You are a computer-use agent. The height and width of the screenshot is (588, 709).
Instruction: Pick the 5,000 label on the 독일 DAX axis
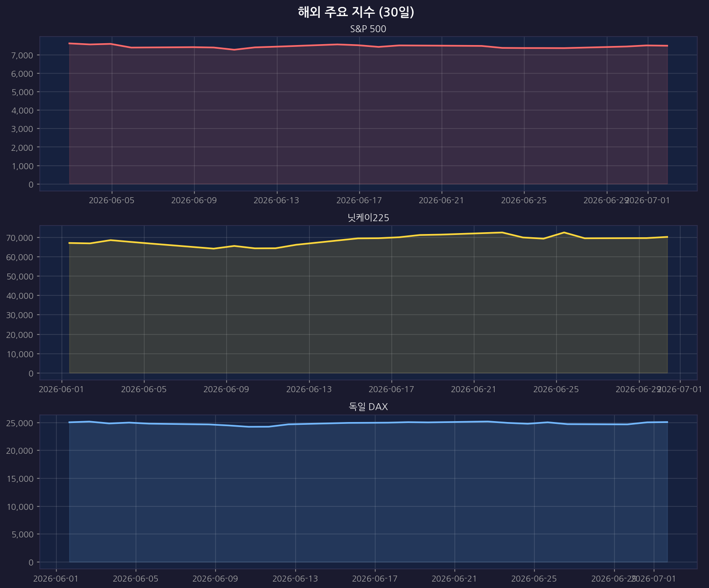coord(22,534)
